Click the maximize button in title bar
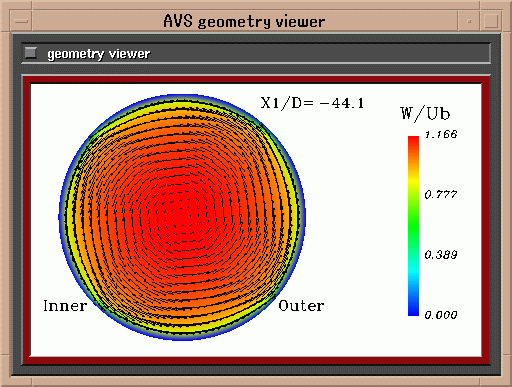Viewport: 512px width, 387px height. coord(491,21)
